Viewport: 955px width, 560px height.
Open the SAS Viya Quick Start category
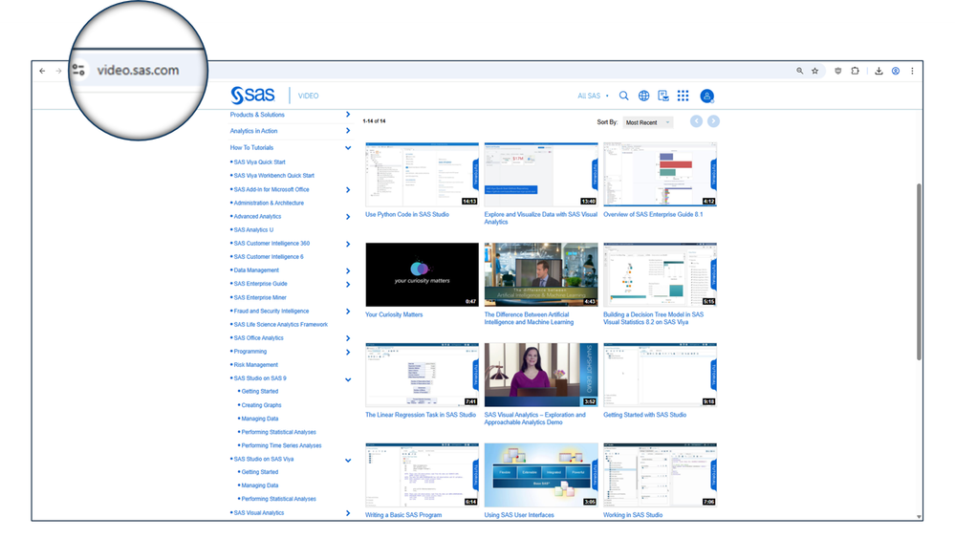pos(259,162)
